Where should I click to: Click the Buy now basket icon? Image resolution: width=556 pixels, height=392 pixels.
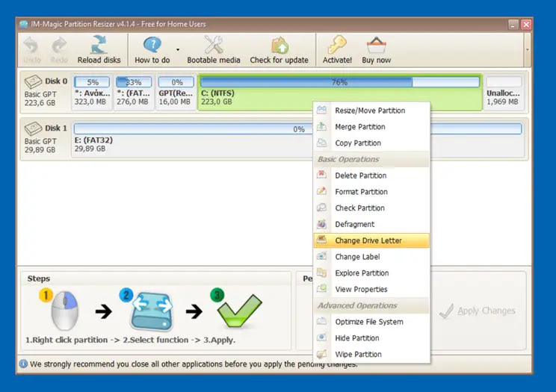click(376, 45)
